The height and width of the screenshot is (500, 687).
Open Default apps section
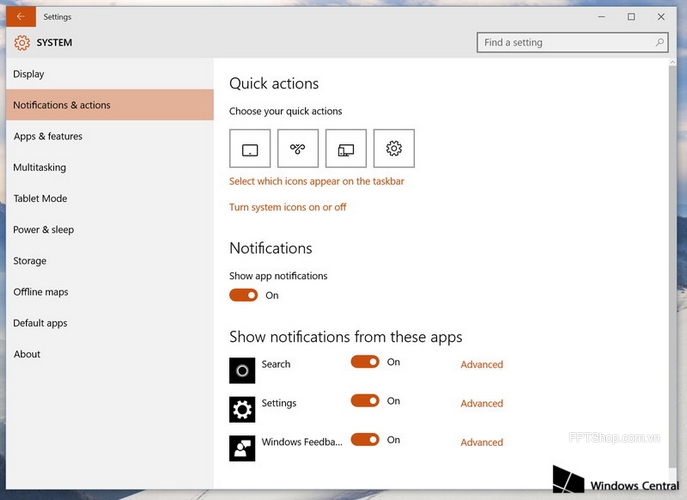click(110, 323)
